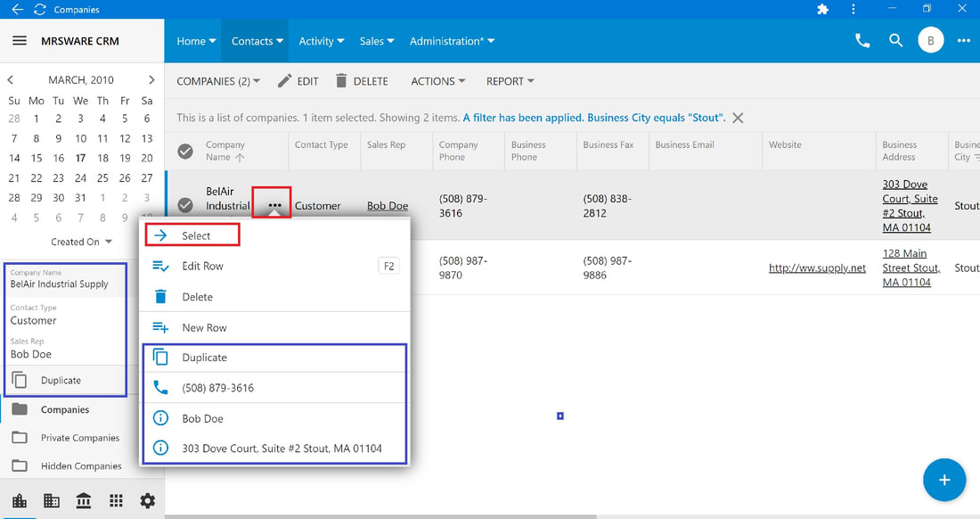The image size is (980, 519).
Task: Expand the COMPANIES (2) view dropdown
Action: click(x=218, y=81)
